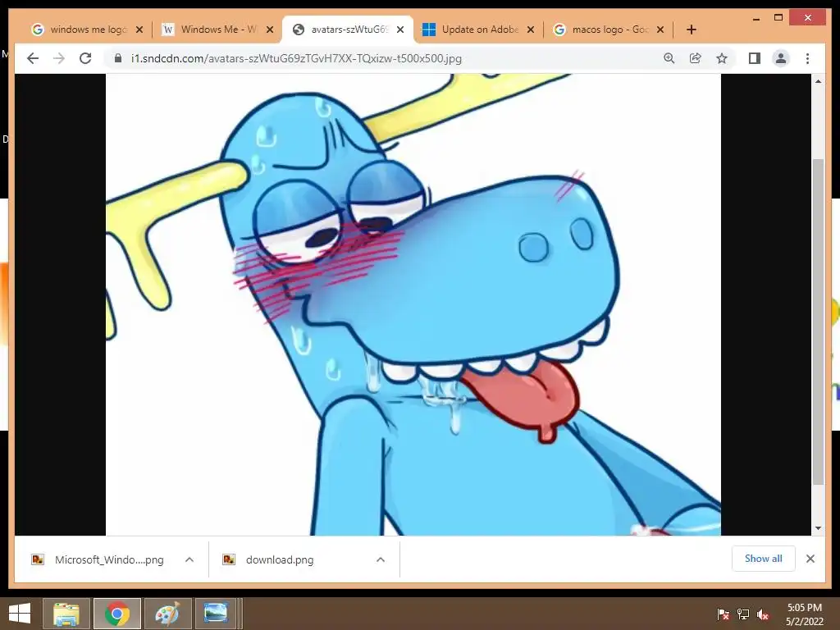
Task: Close the Windows Me Wikipedia tab
Action: (270, 30)
